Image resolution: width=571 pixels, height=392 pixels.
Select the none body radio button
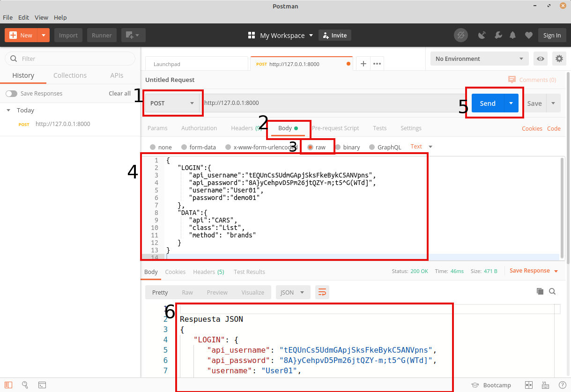click(153, 147)
